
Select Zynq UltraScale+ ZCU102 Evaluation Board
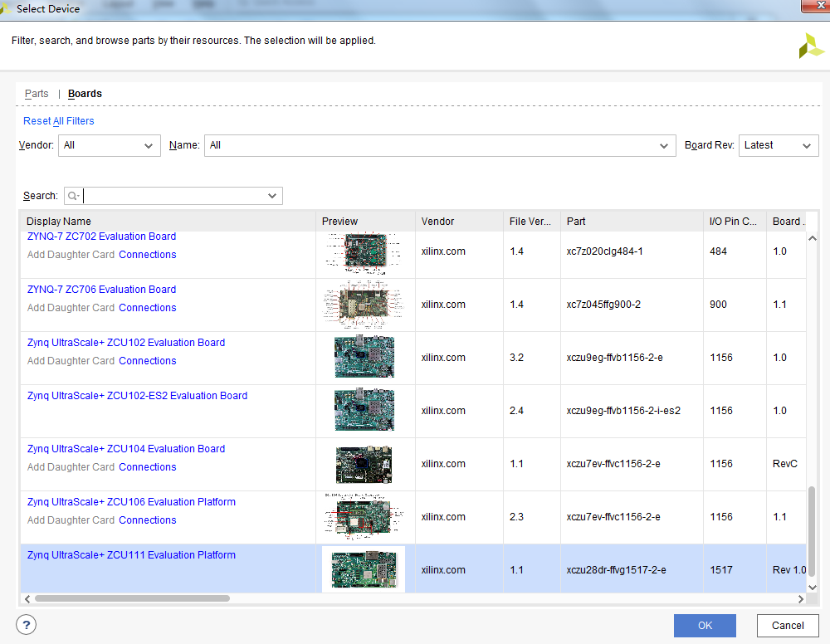[126, 343]
